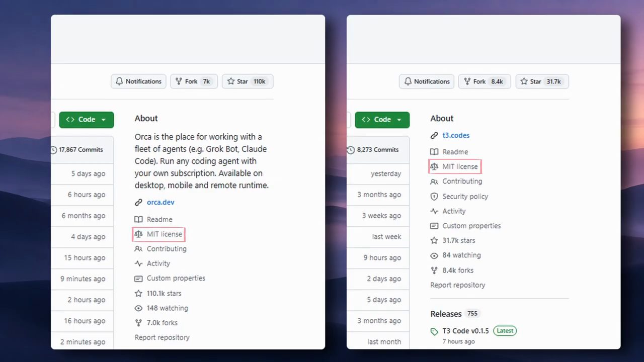644x362 pixels.
Task: Click the bell icon in T3 Code repo's Notifications button
Action: (x=408, y=81)
